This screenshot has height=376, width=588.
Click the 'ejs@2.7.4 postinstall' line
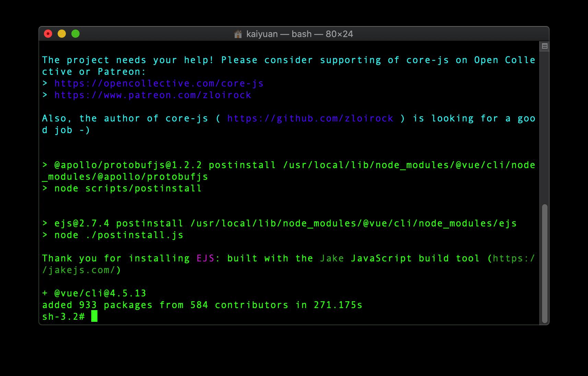pos(279,223)
